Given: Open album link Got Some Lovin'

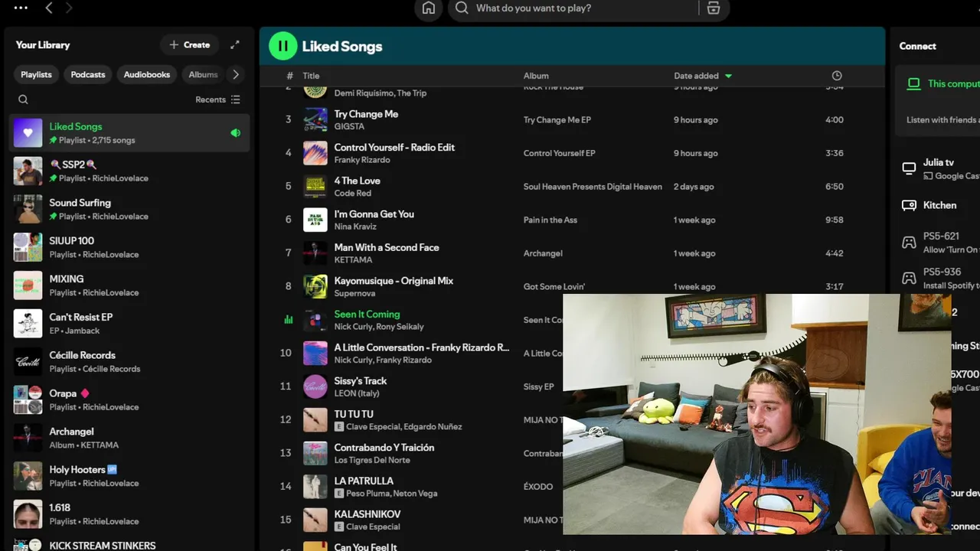Looking at the screenshot, I should click(x=554, y=287).
